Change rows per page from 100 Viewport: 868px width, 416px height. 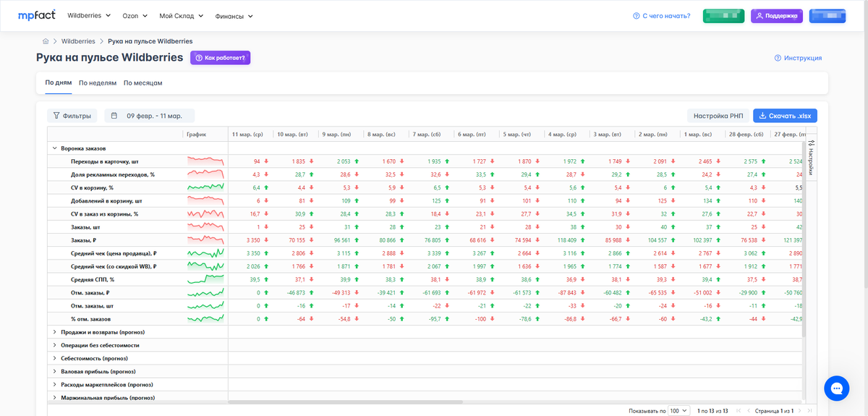pos(679,411)
